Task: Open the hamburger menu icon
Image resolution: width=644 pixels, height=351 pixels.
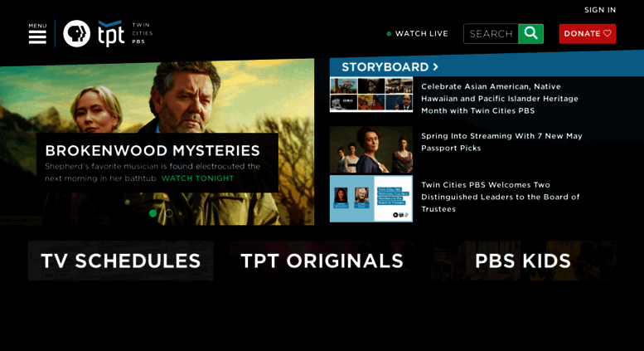Action: [37, 34]
